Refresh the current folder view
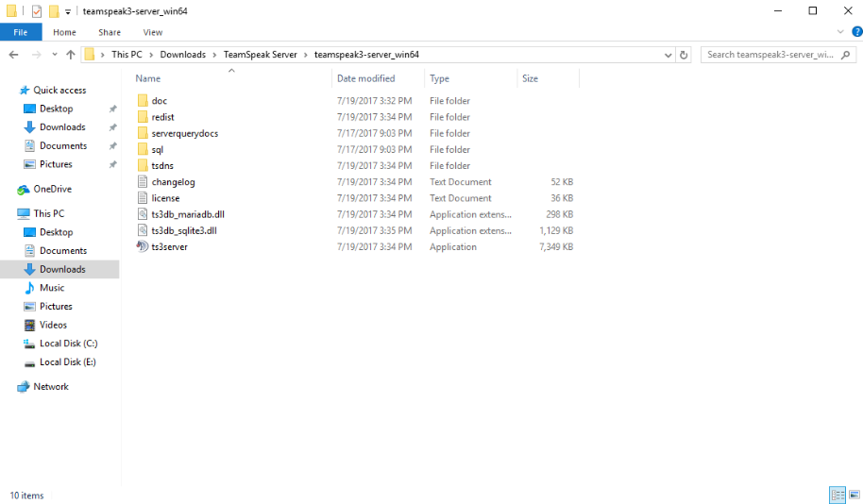Image resolution: width=863 pixels, height=504 pixels. coord(684,55)
